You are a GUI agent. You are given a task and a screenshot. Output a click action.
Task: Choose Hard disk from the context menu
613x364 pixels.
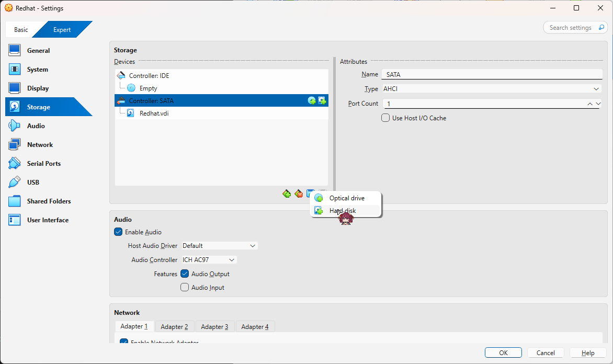(x=344, y=210)
